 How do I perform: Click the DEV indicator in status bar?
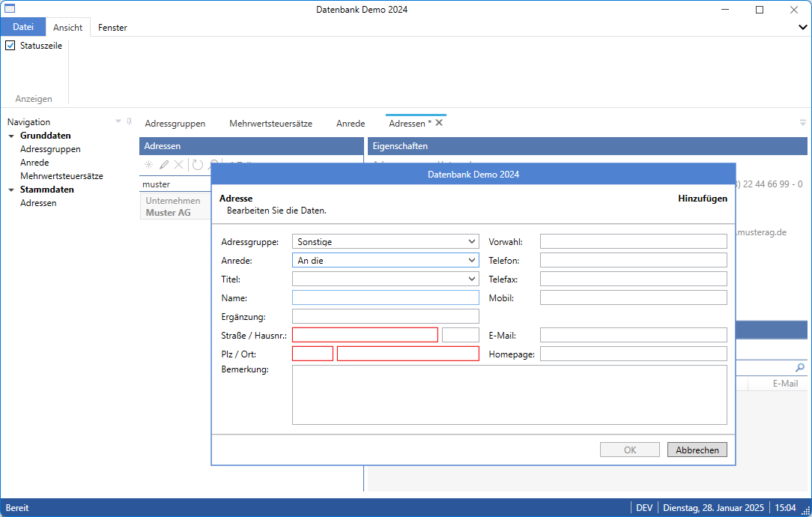644,508
